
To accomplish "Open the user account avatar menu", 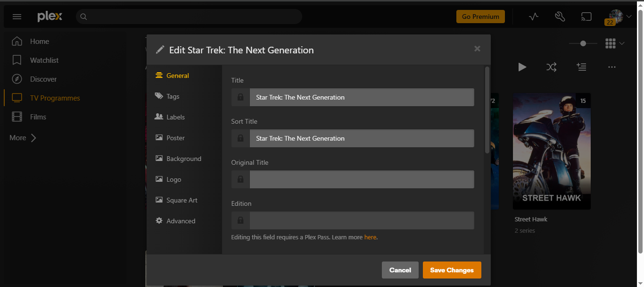I will point(616,17).
